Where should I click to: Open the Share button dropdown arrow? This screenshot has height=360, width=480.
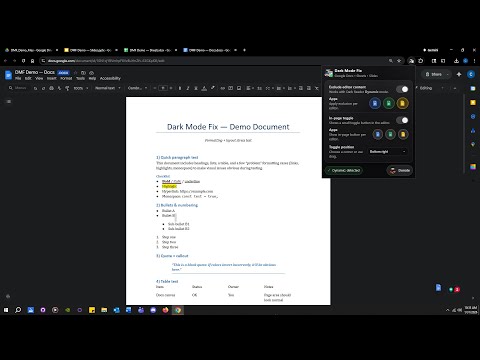tap(448, 74)
